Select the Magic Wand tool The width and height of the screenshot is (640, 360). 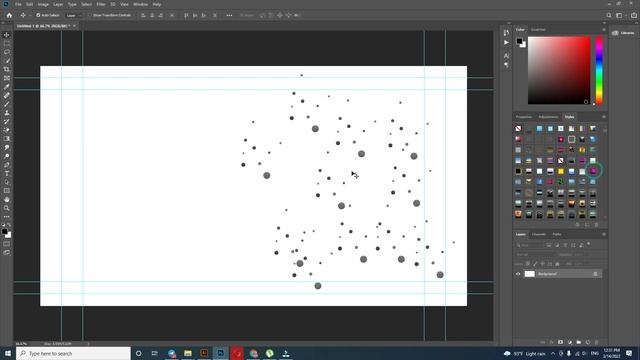[x=7, y=61]
